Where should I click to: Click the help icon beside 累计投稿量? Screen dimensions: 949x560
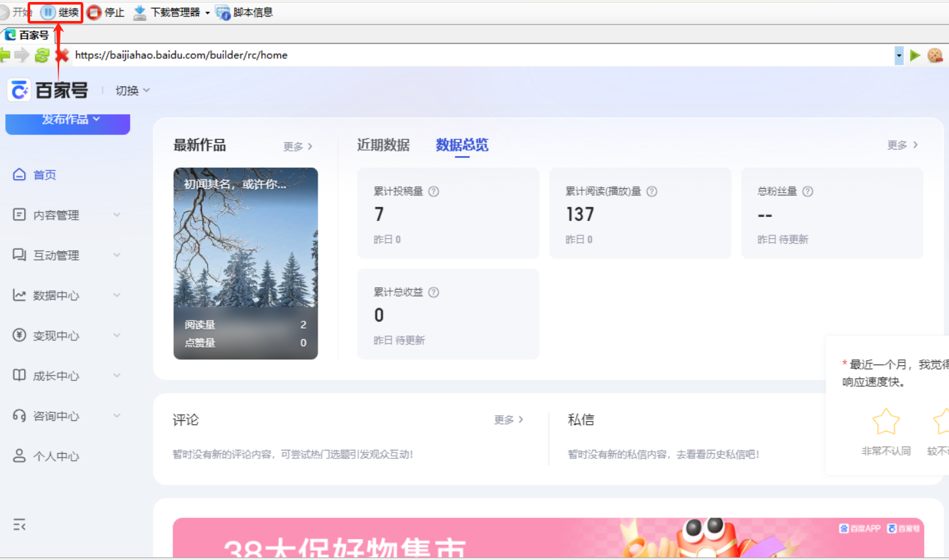[434, 191]
